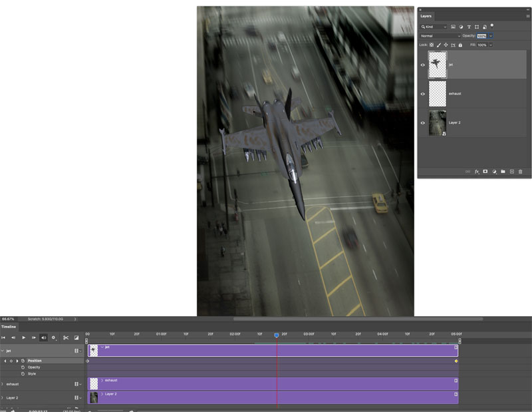The width and height of the screenshot is (532, 412).
Task: Click the yellow end keyframe on the Position track
Action: 456,361
